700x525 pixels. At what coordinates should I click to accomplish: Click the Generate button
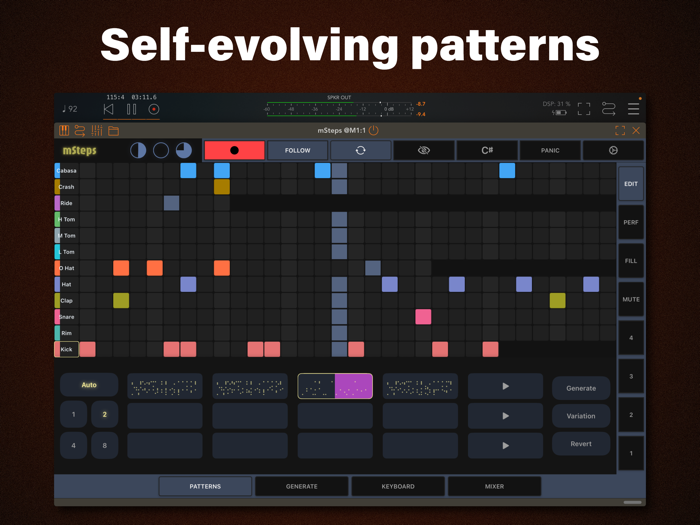pos(581,388)
